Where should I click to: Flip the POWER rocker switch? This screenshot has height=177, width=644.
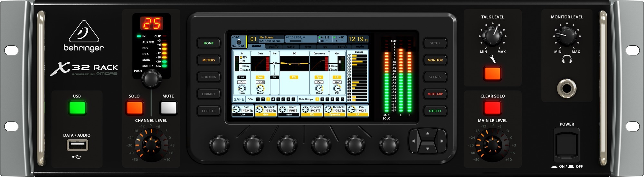[566, 144]
